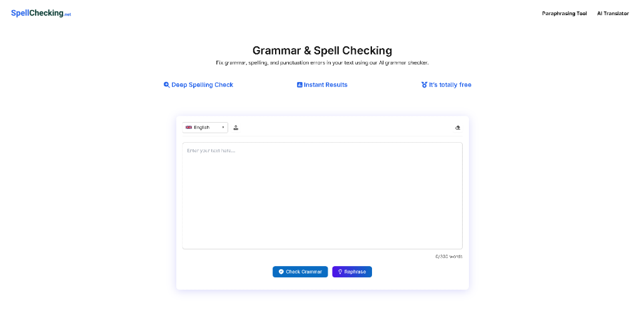The width and height of the screenshot is (644, 313).
Task: Click the Rephrase button
Action: (352, 272)
